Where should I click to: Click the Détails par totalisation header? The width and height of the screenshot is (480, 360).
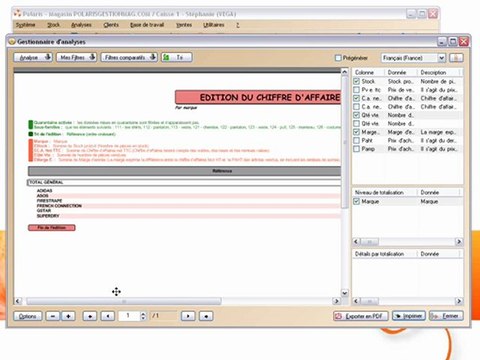tap(385, 254)
